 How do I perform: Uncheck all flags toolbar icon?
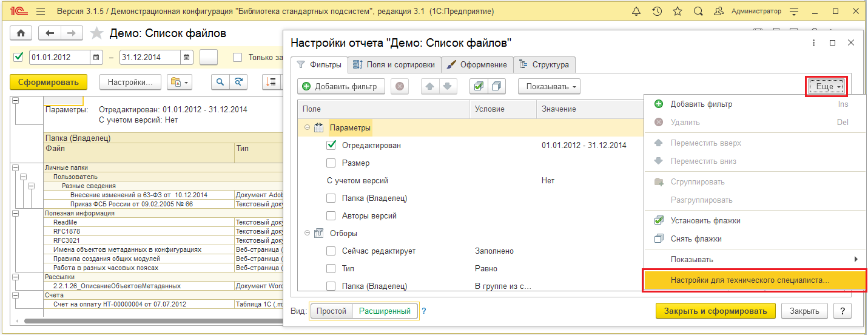(x=496, y=86)
